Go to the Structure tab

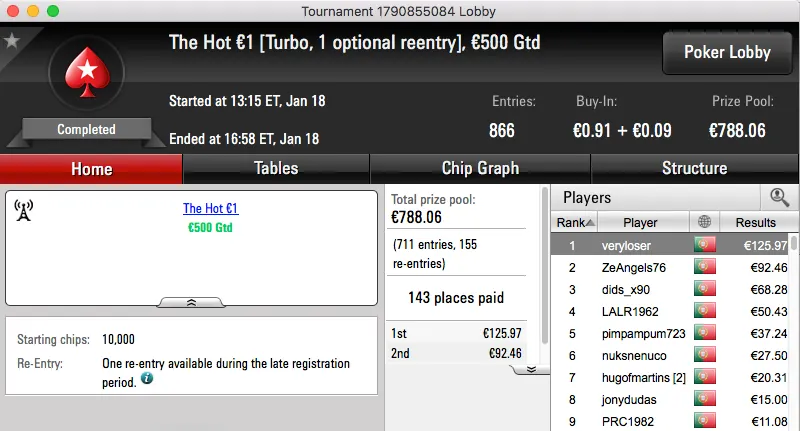tap(694, 169)
